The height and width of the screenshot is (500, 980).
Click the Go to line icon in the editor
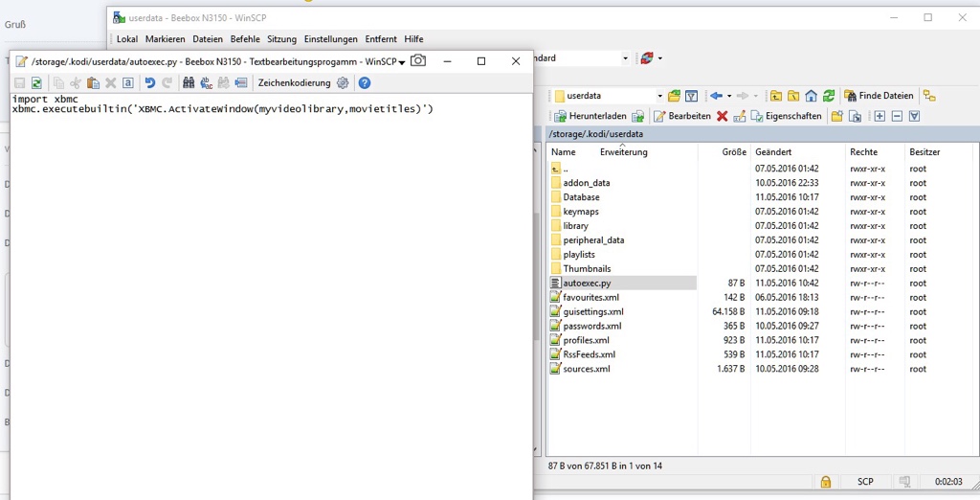click(x=240, y=82)
